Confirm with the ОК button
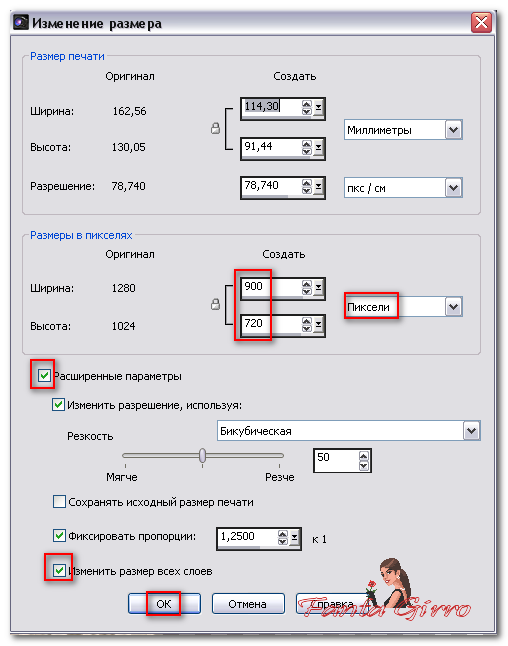This screenshot has height=646, width=508. [164, 604]
